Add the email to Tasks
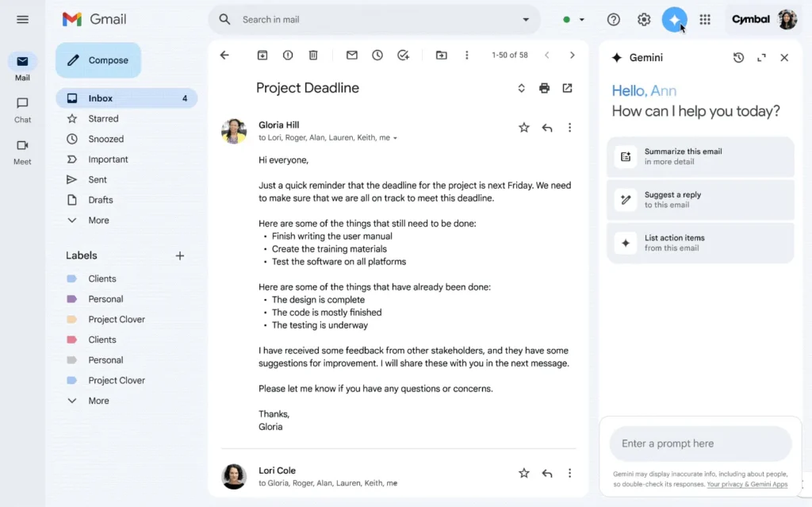Image resolution: width=812 pixels, height=507 pixels. pyautogui.click(x=403, y=55)
